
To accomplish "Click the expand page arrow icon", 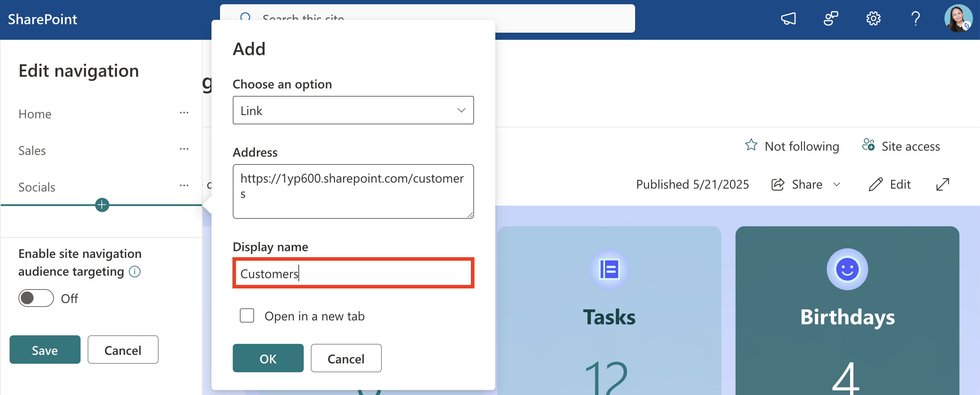I will pyautogui.click(x=942, y=184).
